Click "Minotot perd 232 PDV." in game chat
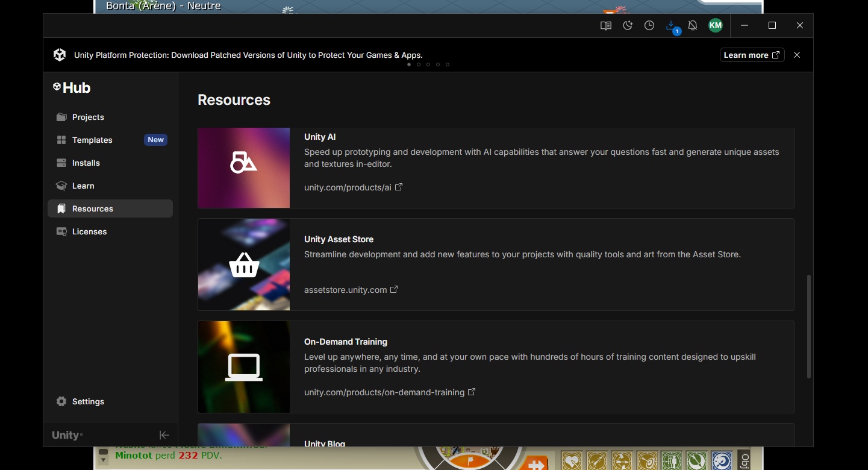This screenshot has height=470, width=868. [x=169, y=456]
